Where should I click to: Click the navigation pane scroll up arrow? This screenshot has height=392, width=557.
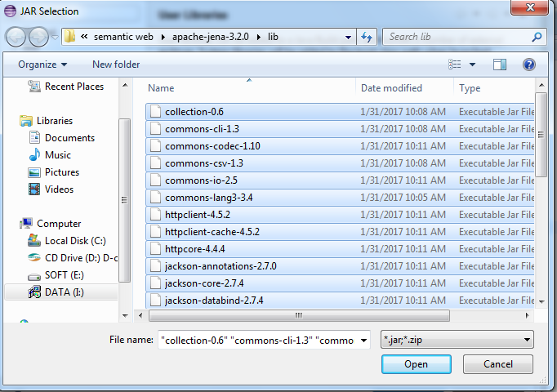coord(125,85)
